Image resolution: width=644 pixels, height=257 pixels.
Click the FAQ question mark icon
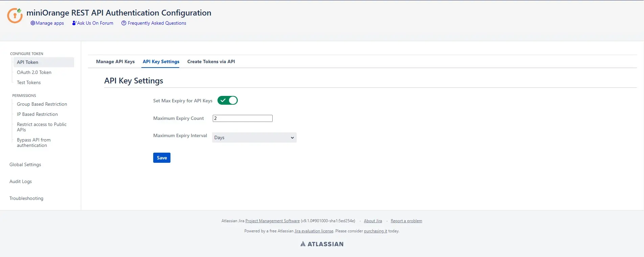click(x=124, y=23)
